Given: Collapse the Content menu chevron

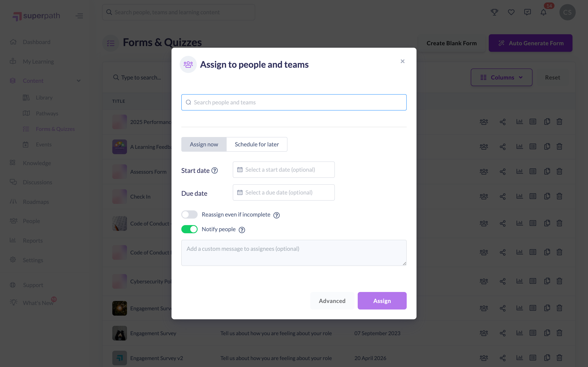Looking at the screenshot, I should 78,81.
